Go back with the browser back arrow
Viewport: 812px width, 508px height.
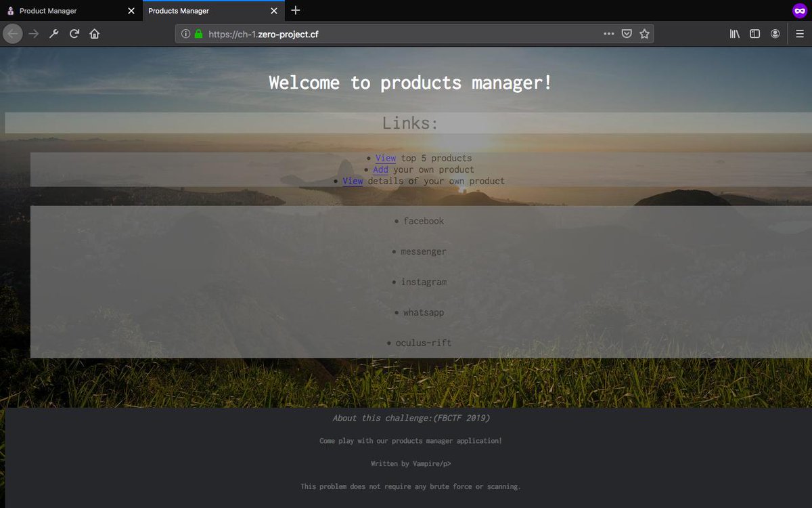(13, 33)
